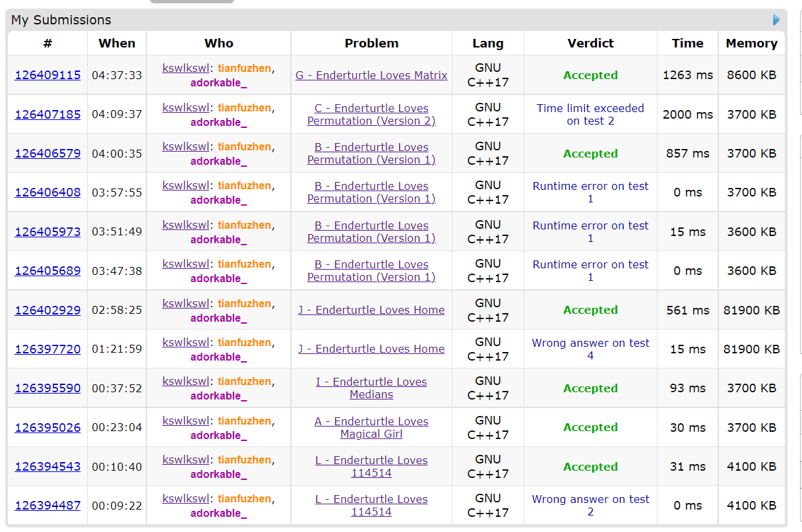Open submission 126409115
The height and width of the screenshot is (532, 802).
coord(47,75)
